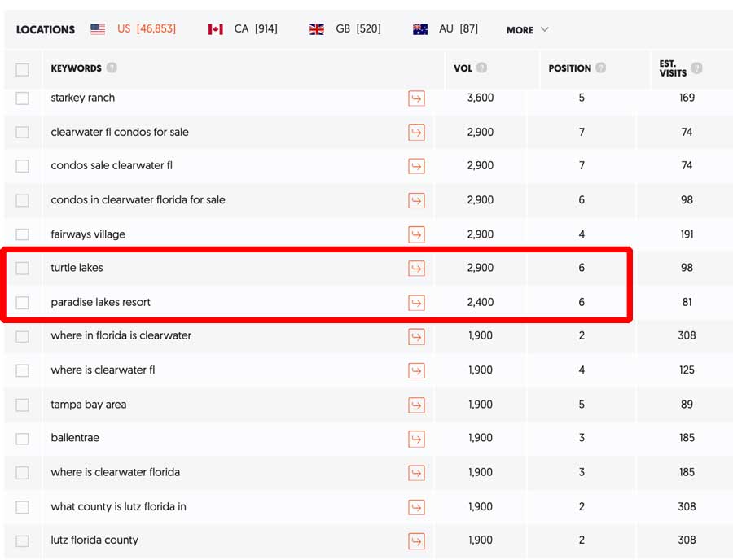Image resolution: width=733 pixels, height=560 pixels.
Task: Click the United Kingdom flag icon
Action: 317,29
